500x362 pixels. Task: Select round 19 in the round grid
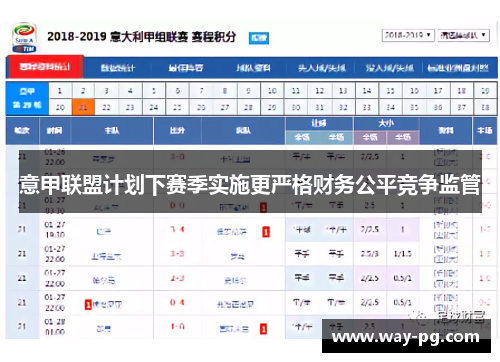[x=485, y=91]
